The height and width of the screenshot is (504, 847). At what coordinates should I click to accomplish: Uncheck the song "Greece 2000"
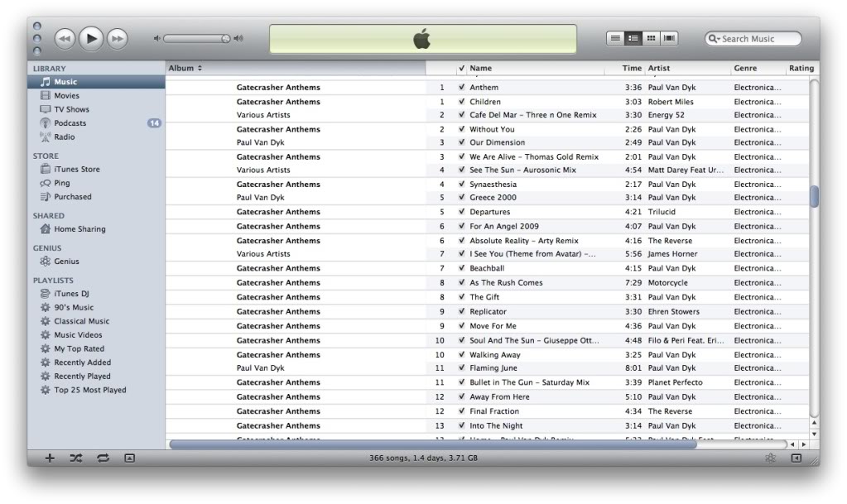pyautogui.click(x=461, y=198)
